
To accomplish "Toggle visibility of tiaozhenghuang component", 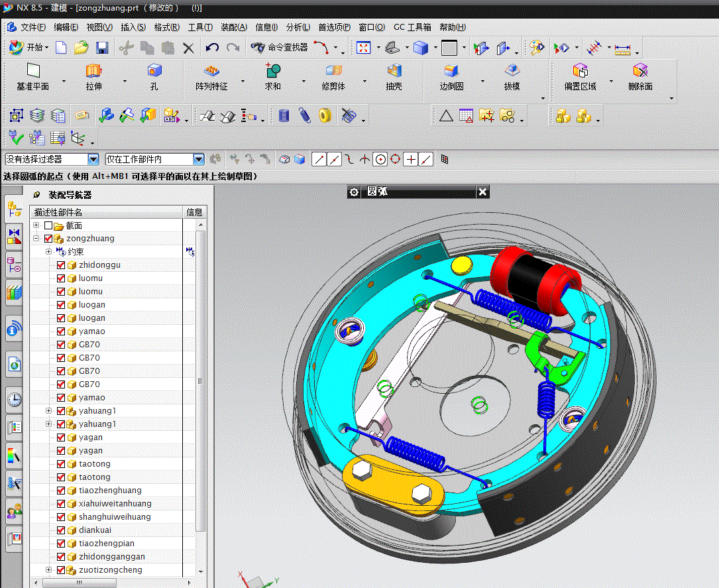I will pos(60,491).
